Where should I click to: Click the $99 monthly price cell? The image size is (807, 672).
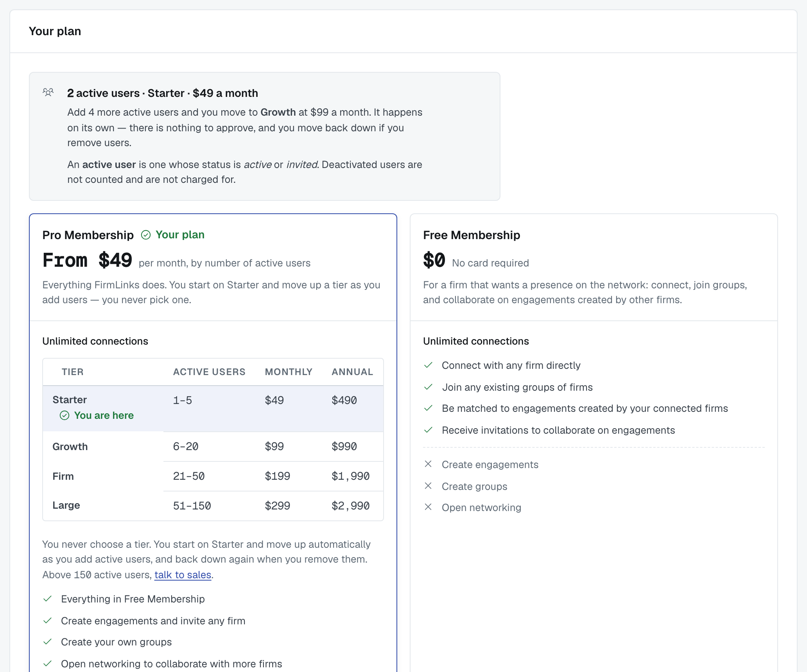click(x=274, y=446)
